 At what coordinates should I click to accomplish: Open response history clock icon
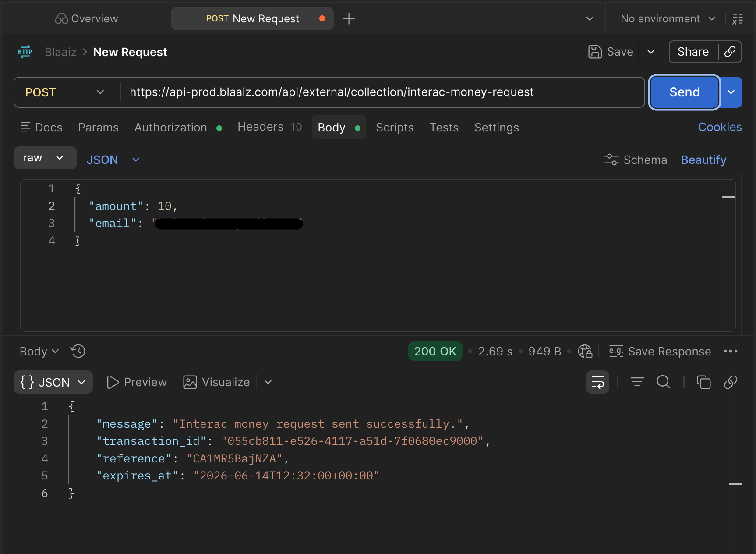coord(78,351)
